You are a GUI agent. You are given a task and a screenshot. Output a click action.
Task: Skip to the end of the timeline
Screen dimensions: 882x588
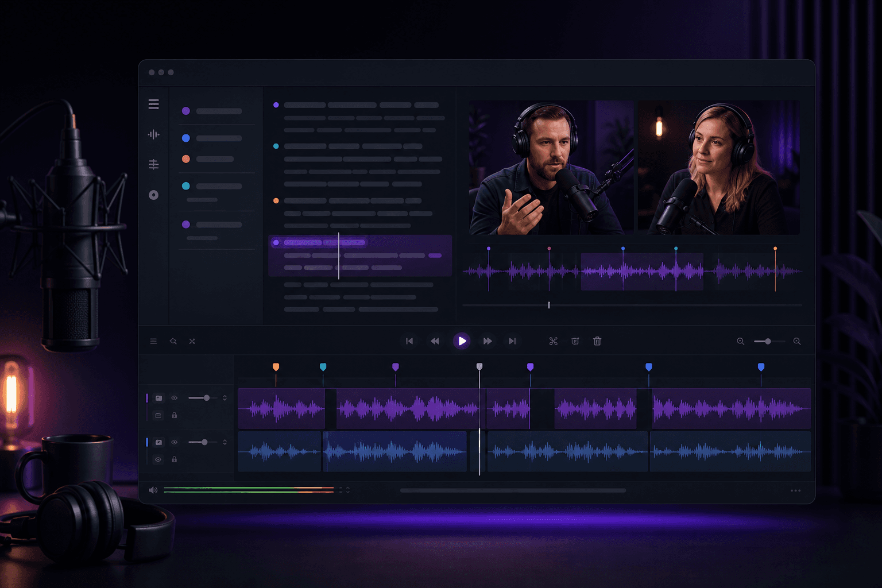tap(512, 341)
